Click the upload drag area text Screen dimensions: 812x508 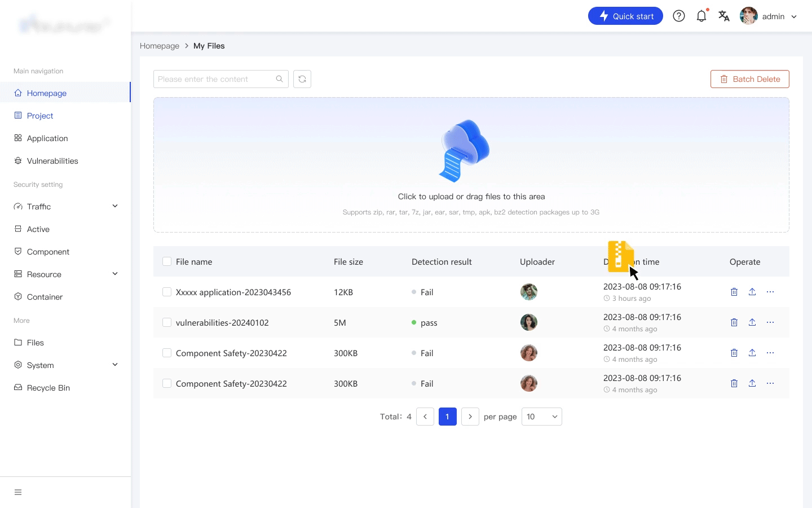[x=471, y=196]
